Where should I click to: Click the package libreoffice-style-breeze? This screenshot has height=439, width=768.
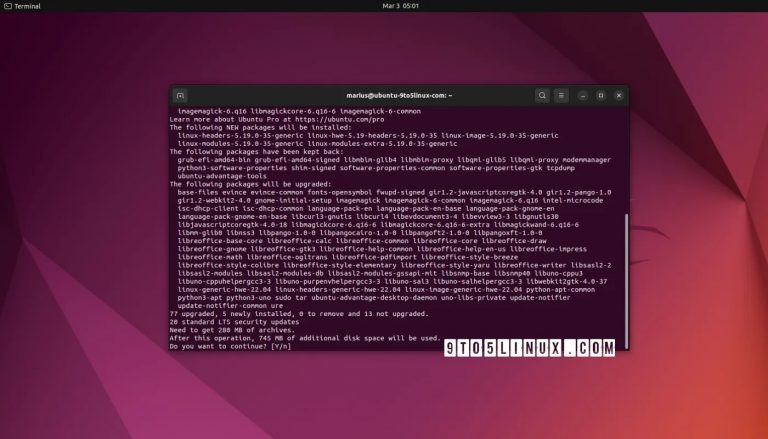[x=469, y=257]
